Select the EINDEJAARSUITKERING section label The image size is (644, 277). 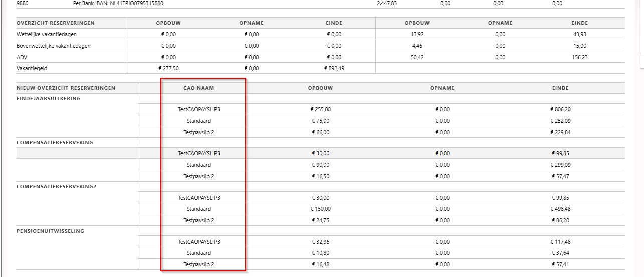49,99
